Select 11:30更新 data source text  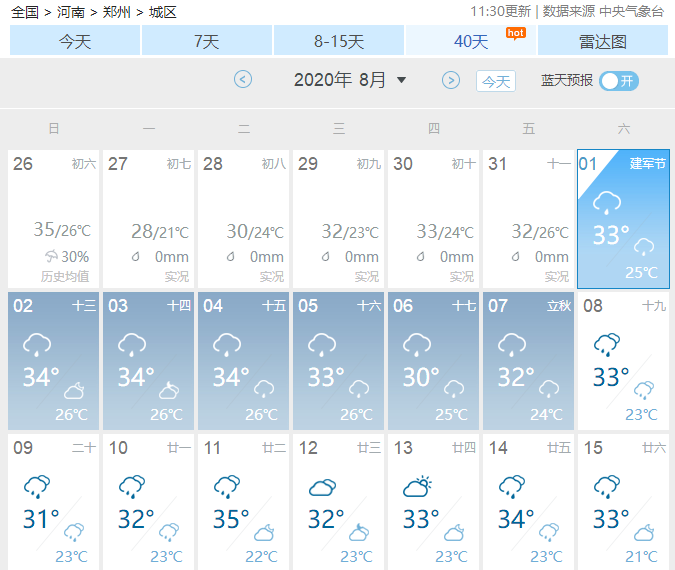500,12
